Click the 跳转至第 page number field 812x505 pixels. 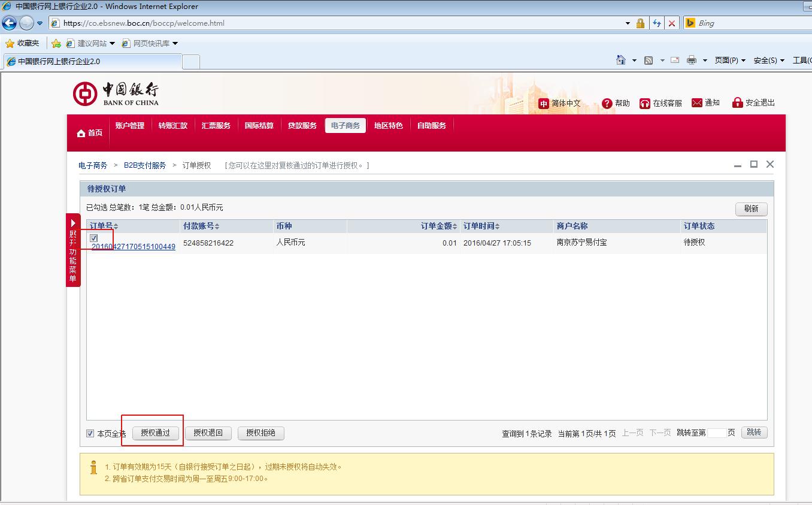click(717, 433)
